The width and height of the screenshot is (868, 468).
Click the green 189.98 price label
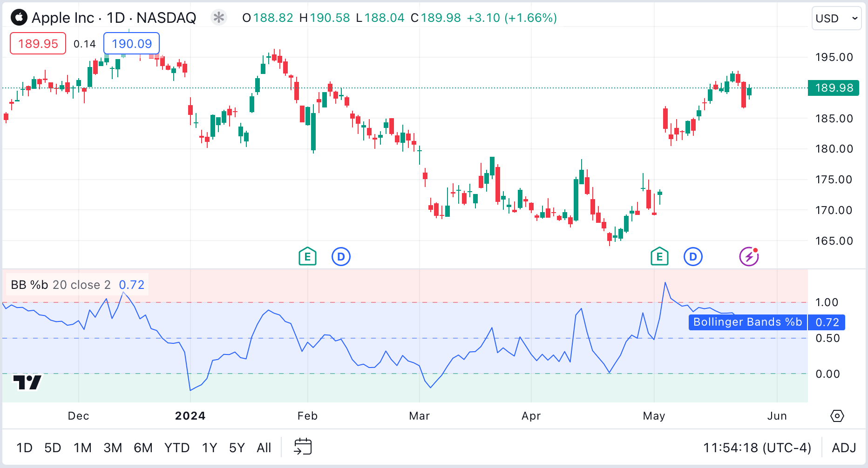pos(834,88)
